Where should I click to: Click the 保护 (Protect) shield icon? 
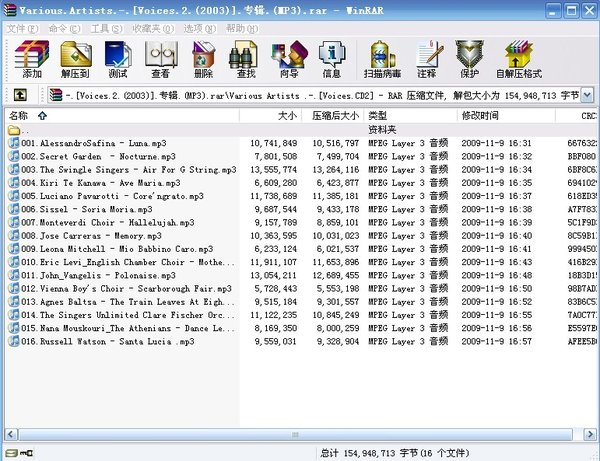469,59
